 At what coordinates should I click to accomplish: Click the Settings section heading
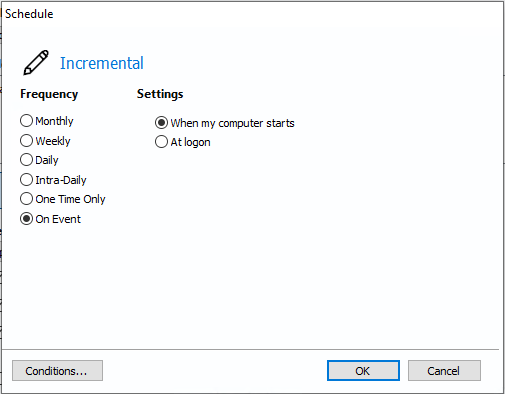[x=160, y=94]
